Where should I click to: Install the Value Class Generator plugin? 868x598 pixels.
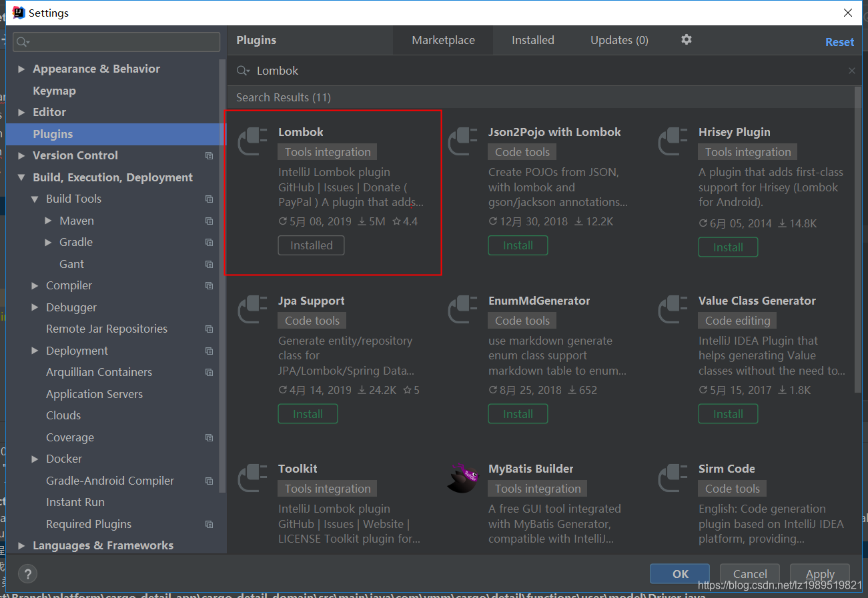pyautogui.click(x=728, y=414)
